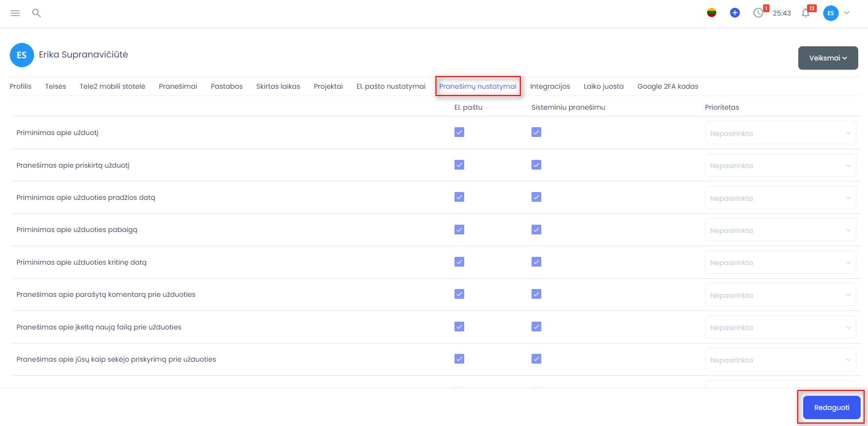
Task: Toggle system checkbox for įkeltą naują failą
Action: pyautogui.click(x=536, y=327)
